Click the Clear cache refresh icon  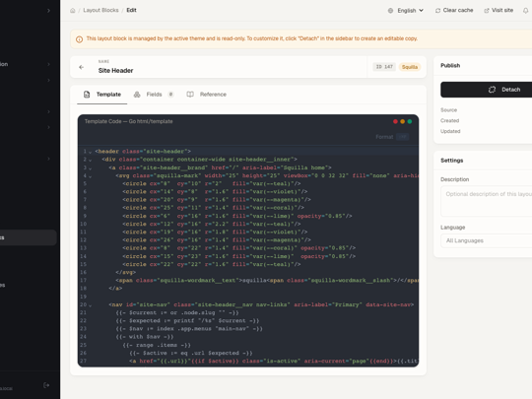(437, 11)
